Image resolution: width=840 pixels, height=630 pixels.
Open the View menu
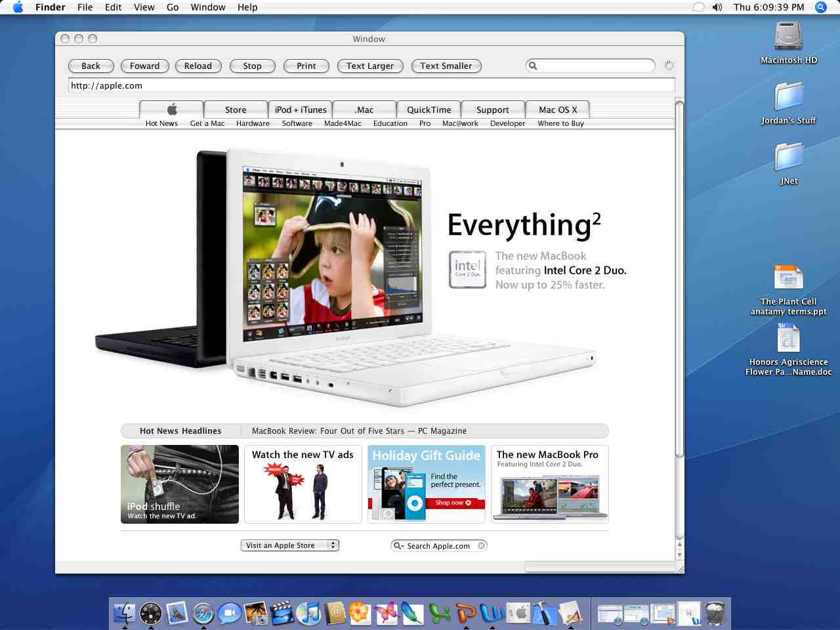144,7
